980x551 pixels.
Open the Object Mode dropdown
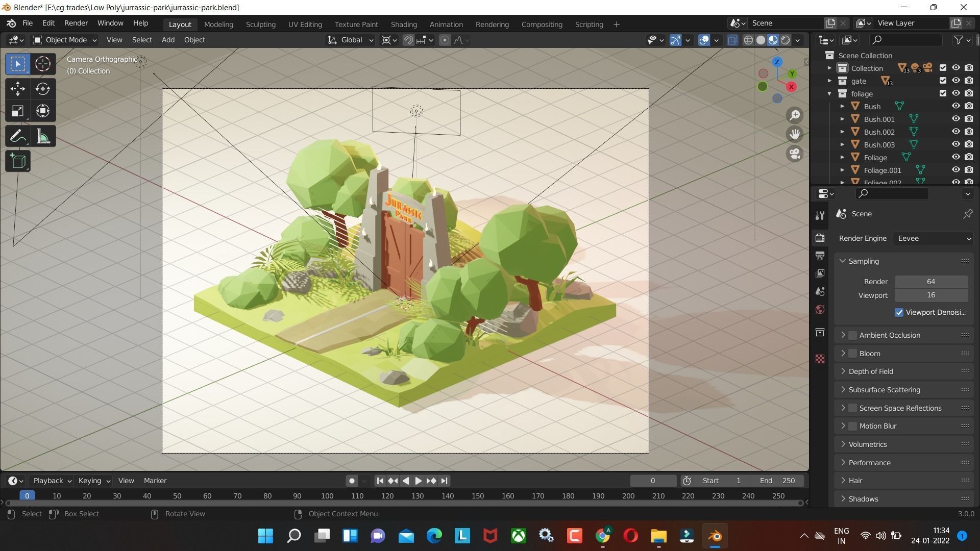click(64, 40)
